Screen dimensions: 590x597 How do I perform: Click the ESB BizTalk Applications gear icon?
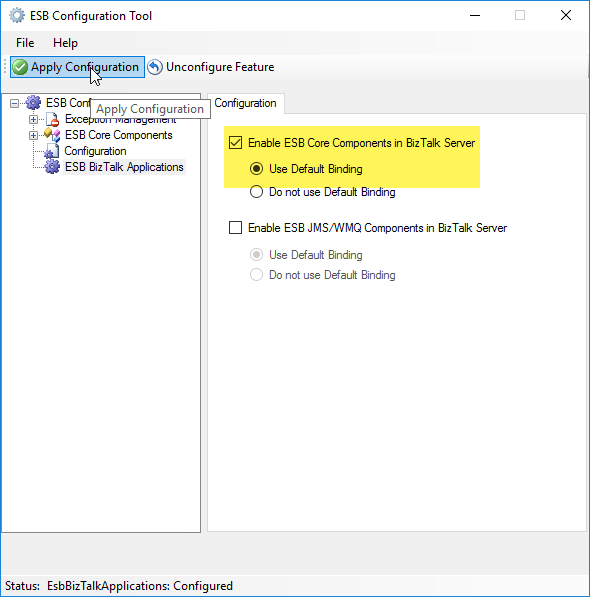tap(52, 167)
